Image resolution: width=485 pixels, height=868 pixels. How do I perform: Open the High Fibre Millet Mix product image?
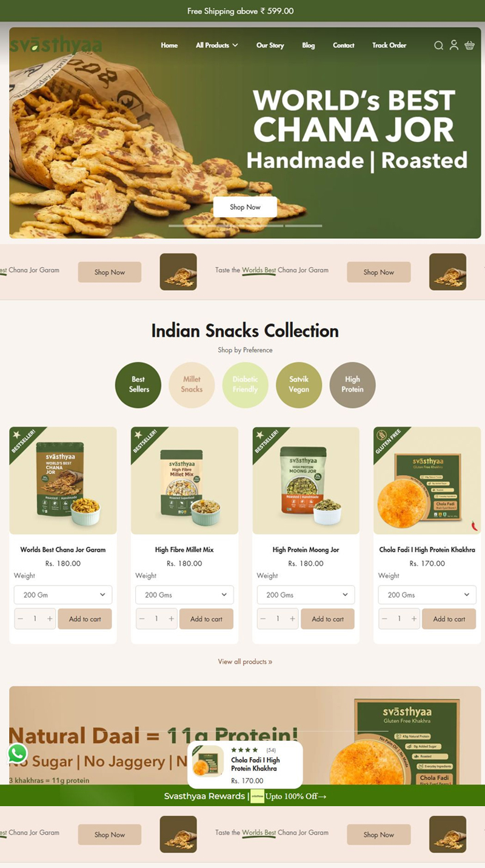tap(184, 481)
